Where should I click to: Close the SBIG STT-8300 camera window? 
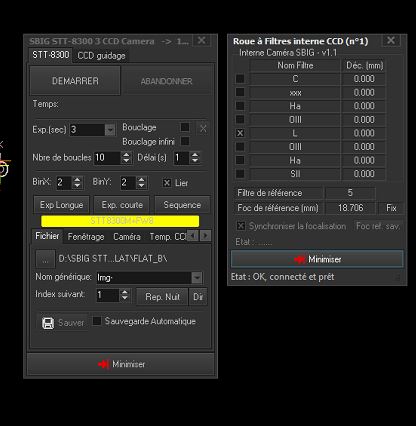click(202, 40)
